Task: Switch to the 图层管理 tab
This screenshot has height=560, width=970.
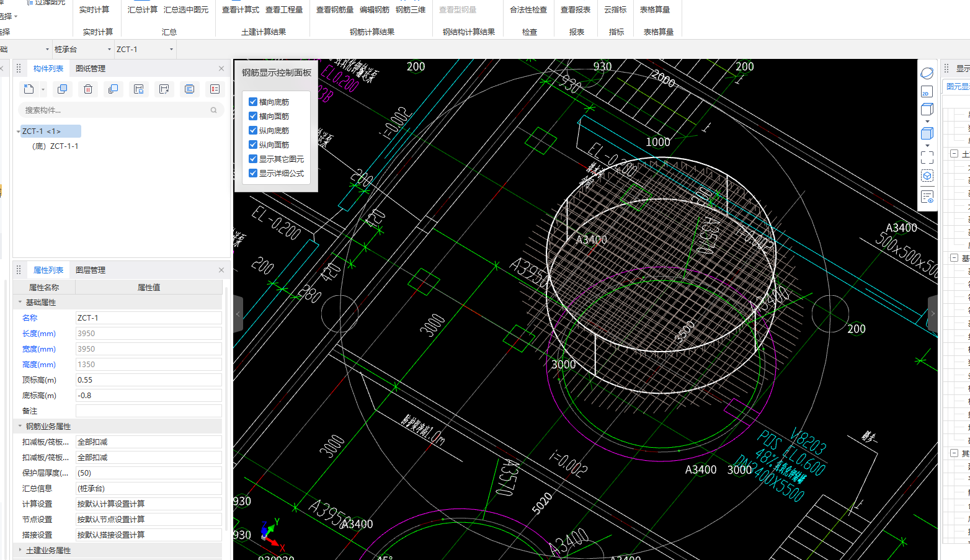Action: click(x=91, y=270)
